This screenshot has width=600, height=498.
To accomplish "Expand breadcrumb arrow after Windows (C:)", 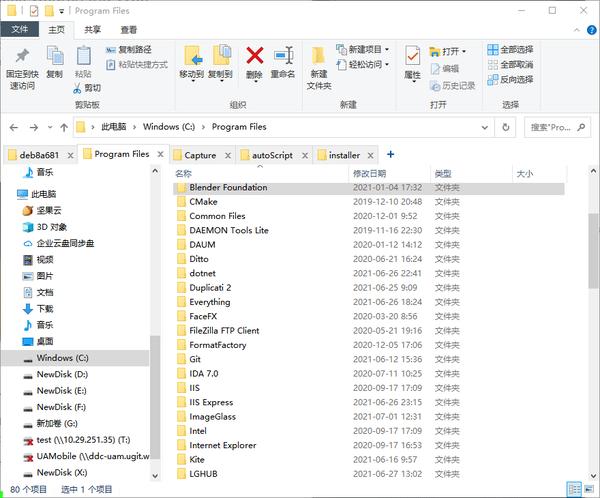I will tap(203, 127).
